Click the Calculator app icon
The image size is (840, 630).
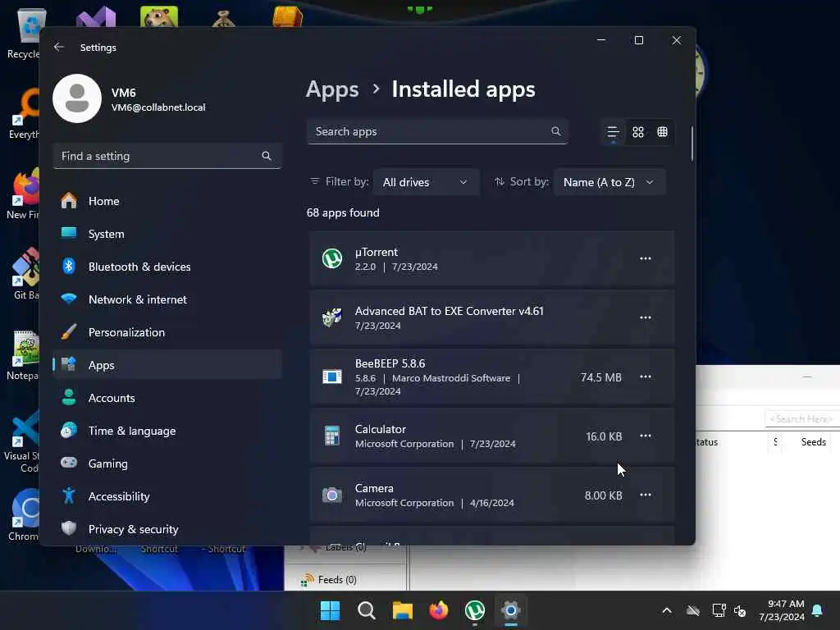click(x=332, y=436)
